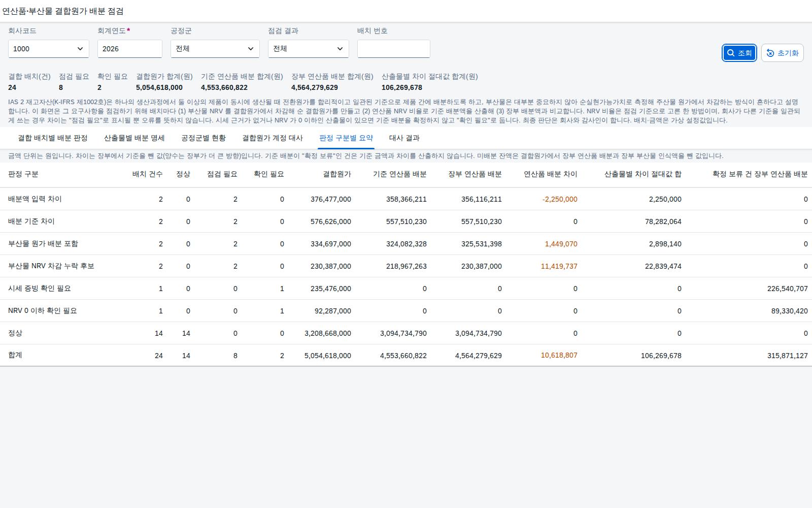Click the 산출물별 차이 절대값 합 header
Image resolution: width=812 pixels, height=508 pixels.
tap(643, 174)
